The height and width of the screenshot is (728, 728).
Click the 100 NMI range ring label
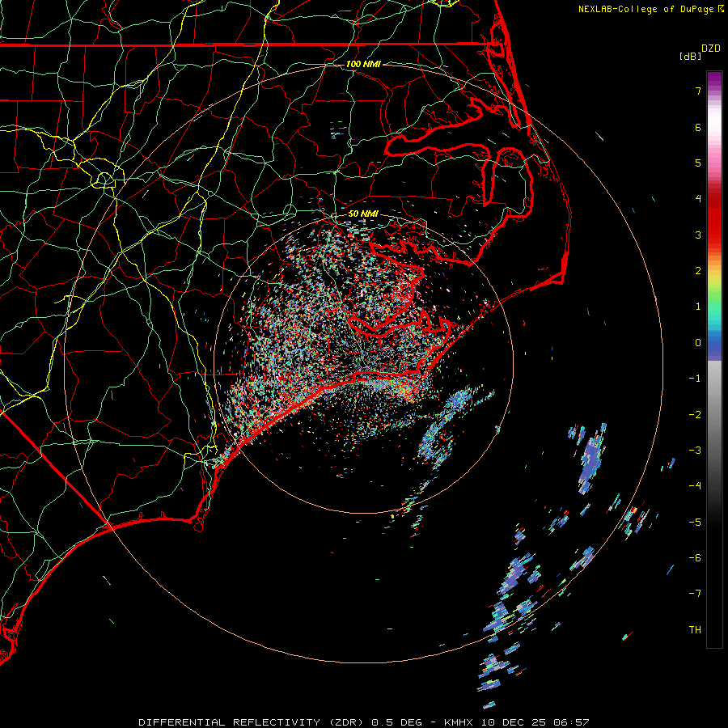(363, 64)
